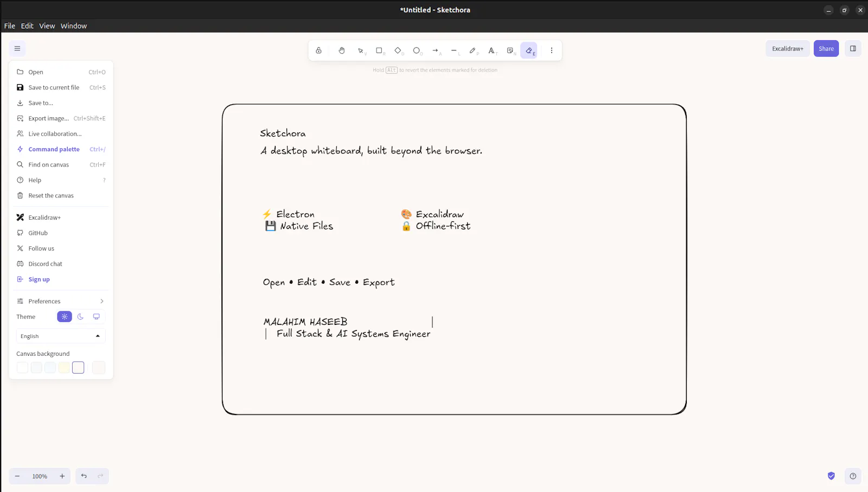Screen dimensions: 868x492
Task: Open the help question-mark button
Action: tap(853, 476)
